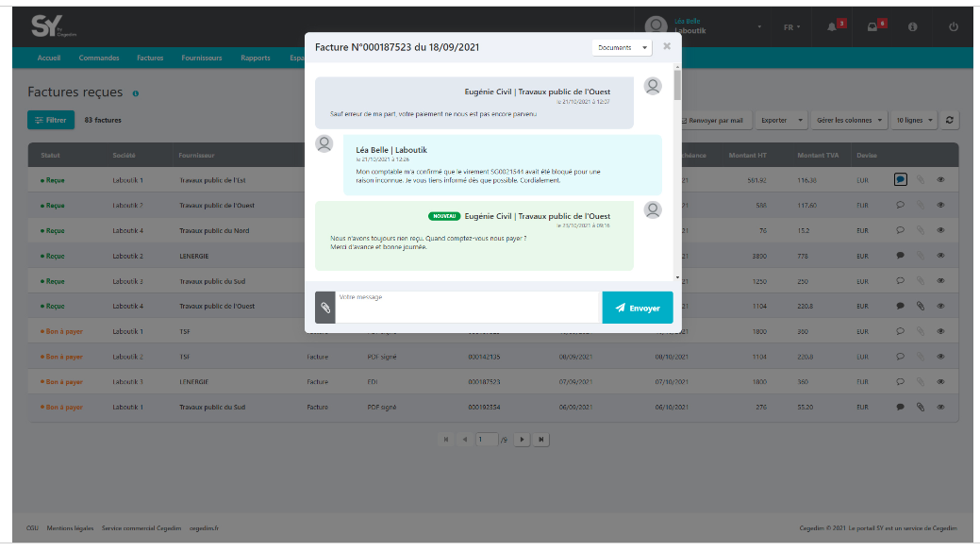The image size is (980, 551).
Task: Open the comment bubble on the LENERGIE Reçue row
Action: [900, 255]
